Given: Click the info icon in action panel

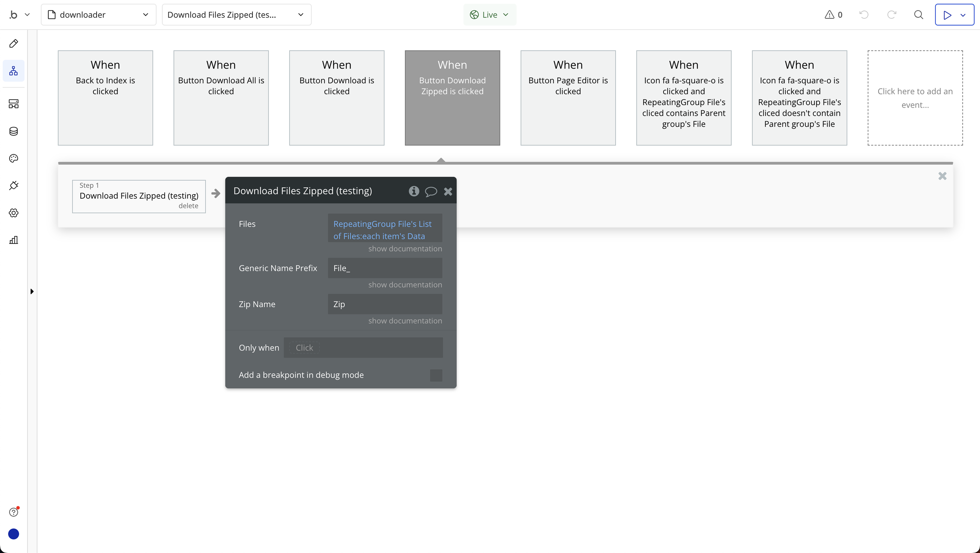Looking at the screenshot, I should pos(414,191).
